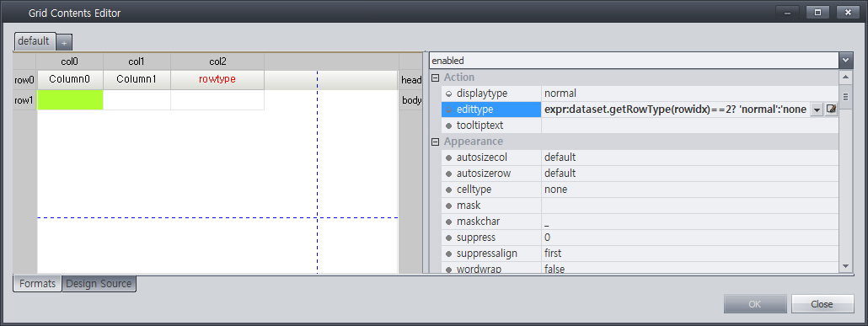Image resolution: width=868 pixels, height=326 pixels.
Task: Select the default format tab
Action: click(x=34, y=41)
